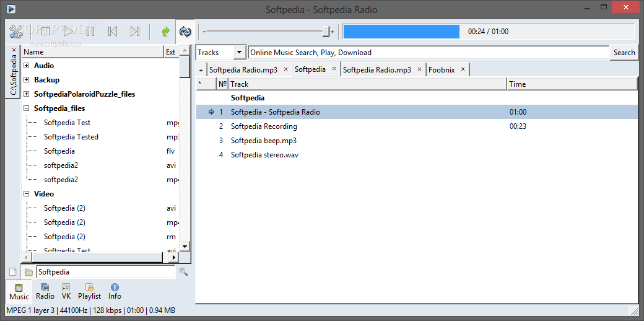Close the second Softpedia Radio.mp3 tab

pyautogui.click(x=419, y=69)
